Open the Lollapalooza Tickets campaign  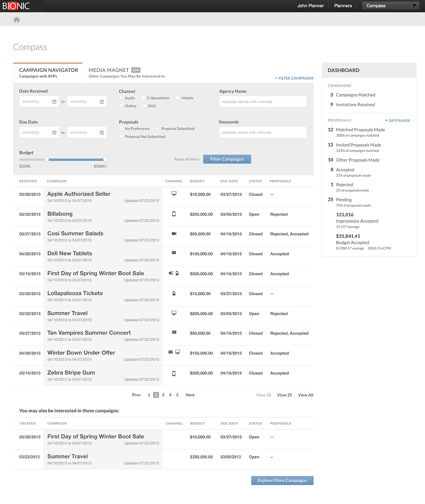coord(75,293)
